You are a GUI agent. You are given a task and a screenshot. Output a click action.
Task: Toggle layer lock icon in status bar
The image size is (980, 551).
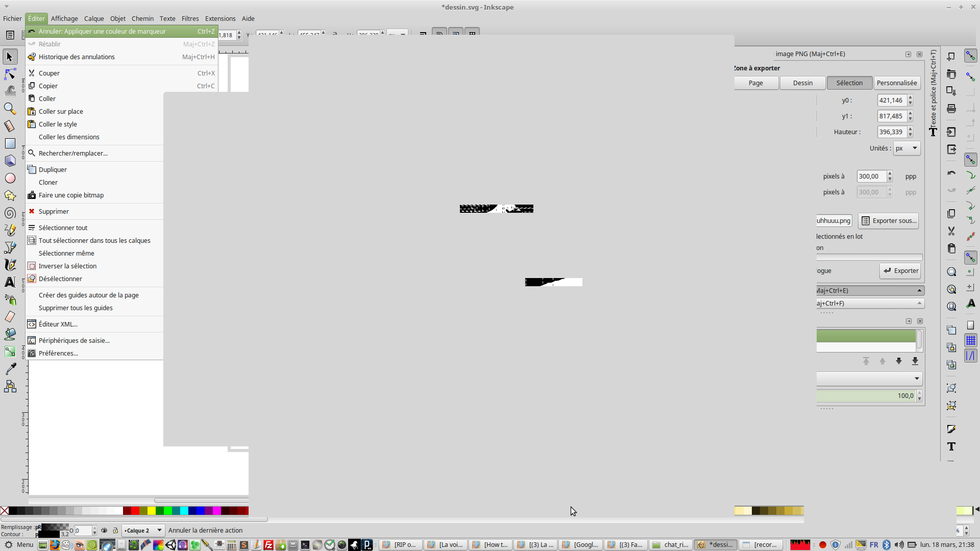click(115, 531)
